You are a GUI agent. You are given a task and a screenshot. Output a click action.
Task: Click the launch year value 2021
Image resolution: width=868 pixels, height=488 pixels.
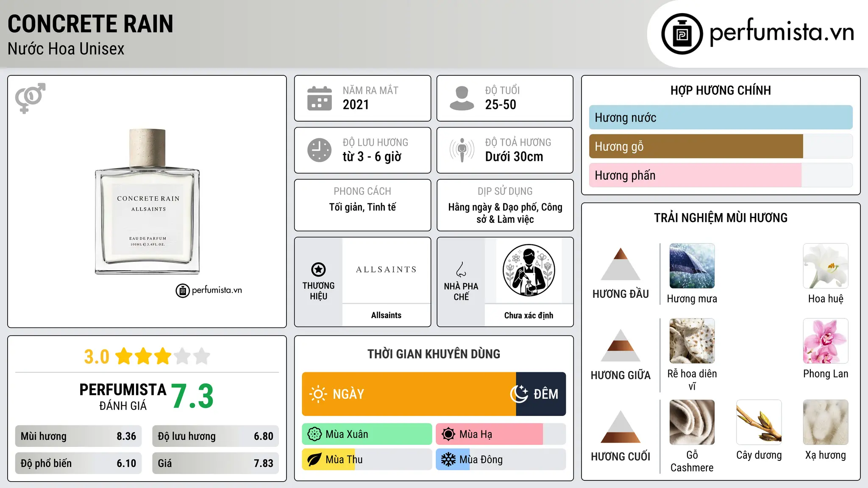[356, 105]
